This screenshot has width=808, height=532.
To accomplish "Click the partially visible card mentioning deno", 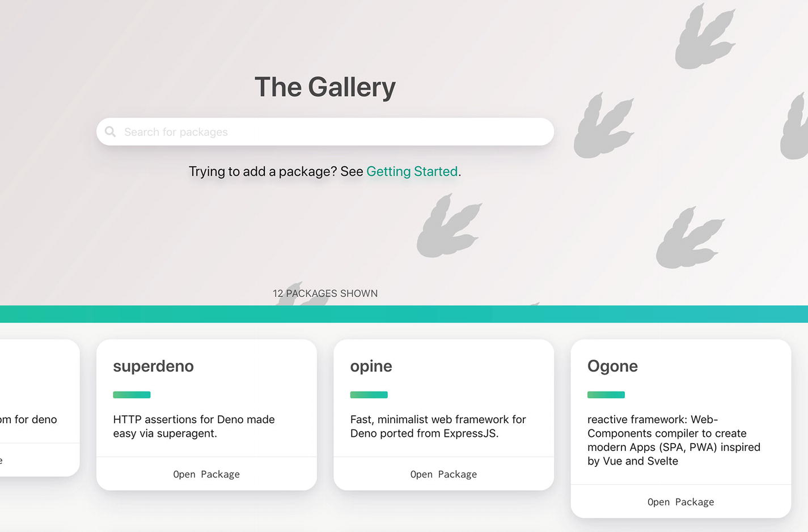I will pos(34,419).
